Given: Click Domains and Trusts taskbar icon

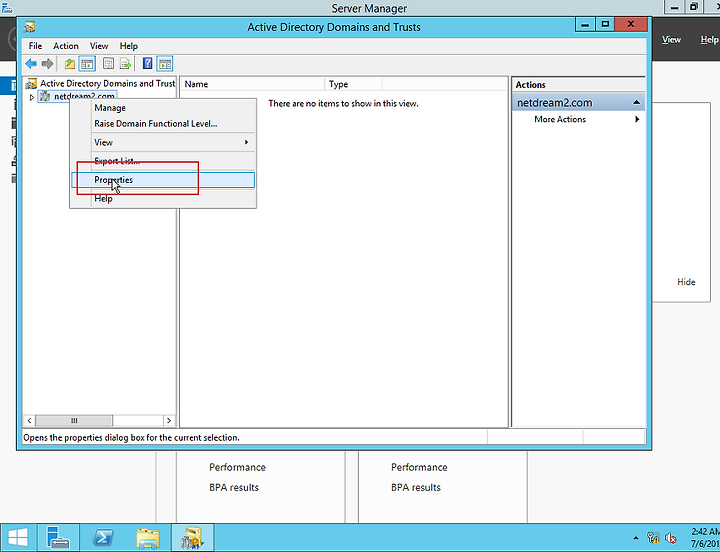Looking at the screenshot, I should point(192,537).
